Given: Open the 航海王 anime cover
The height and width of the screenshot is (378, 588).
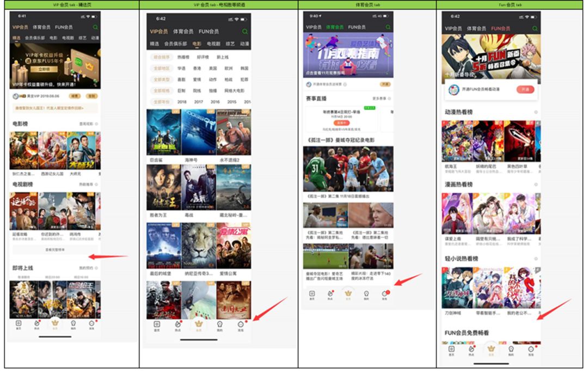Looking at the screenshot, I should (457, 141).
